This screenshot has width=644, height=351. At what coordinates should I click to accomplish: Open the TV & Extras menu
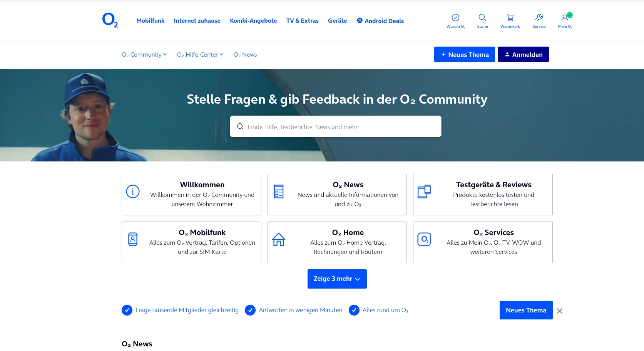coord(303,21)
